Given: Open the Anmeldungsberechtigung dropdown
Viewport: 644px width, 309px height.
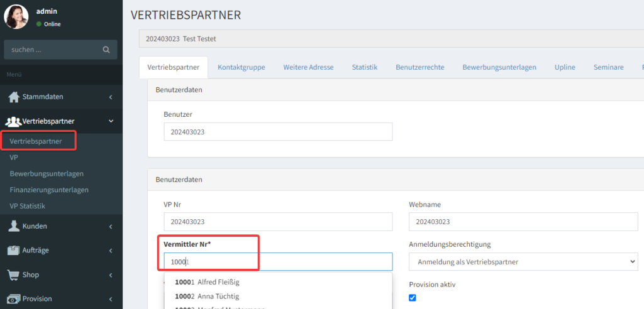Looking at the screenshot, I should click(523, 262).
